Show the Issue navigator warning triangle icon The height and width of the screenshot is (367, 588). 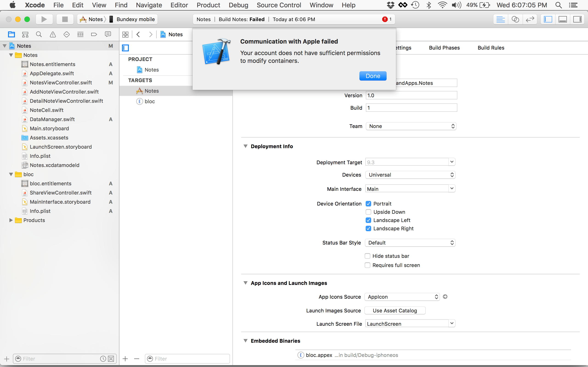(x=53, y=34)
